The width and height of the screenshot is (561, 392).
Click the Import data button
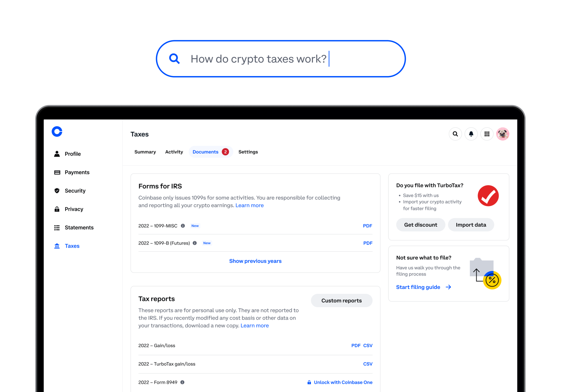(471, 225)
